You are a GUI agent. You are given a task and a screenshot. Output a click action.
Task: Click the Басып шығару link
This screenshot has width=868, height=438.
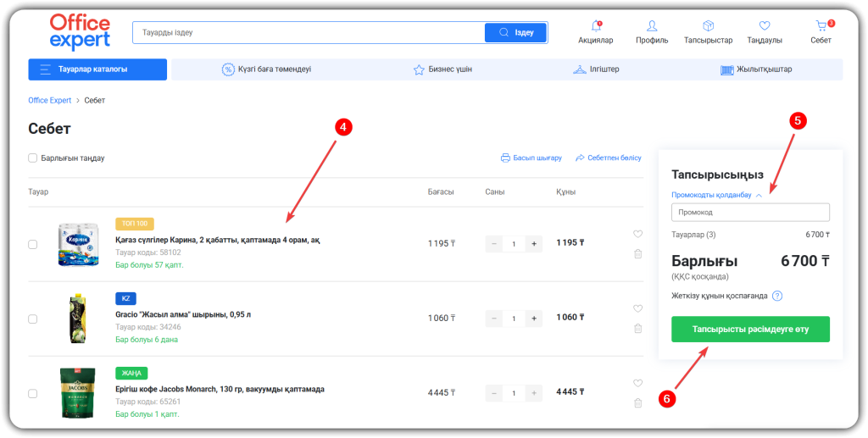coord(531,158)
